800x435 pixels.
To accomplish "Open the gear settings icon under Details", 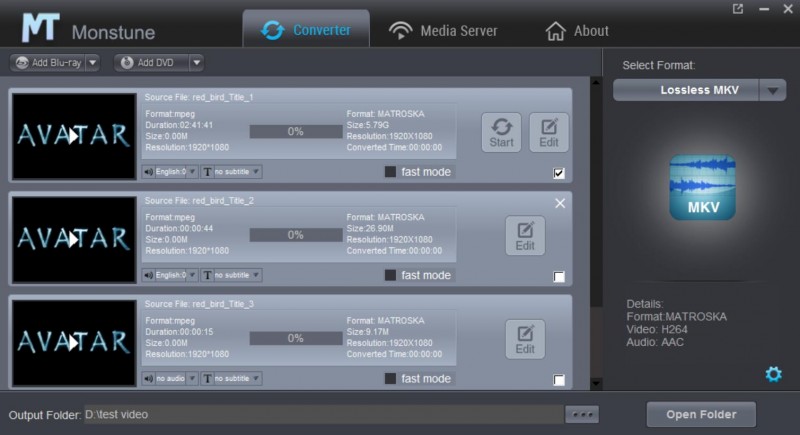I will pyautogui.click(x=773, y=374).
